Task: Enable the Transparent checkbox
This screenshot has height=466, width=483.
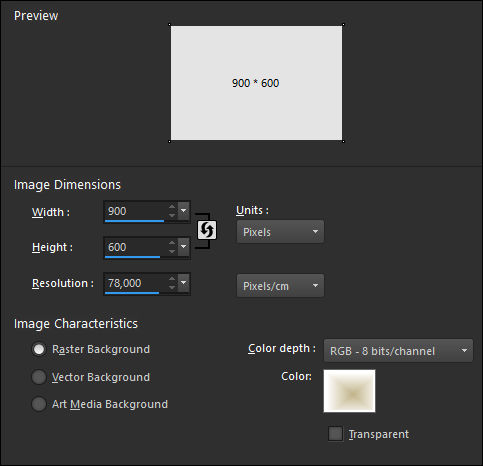Action: [335, 434]
